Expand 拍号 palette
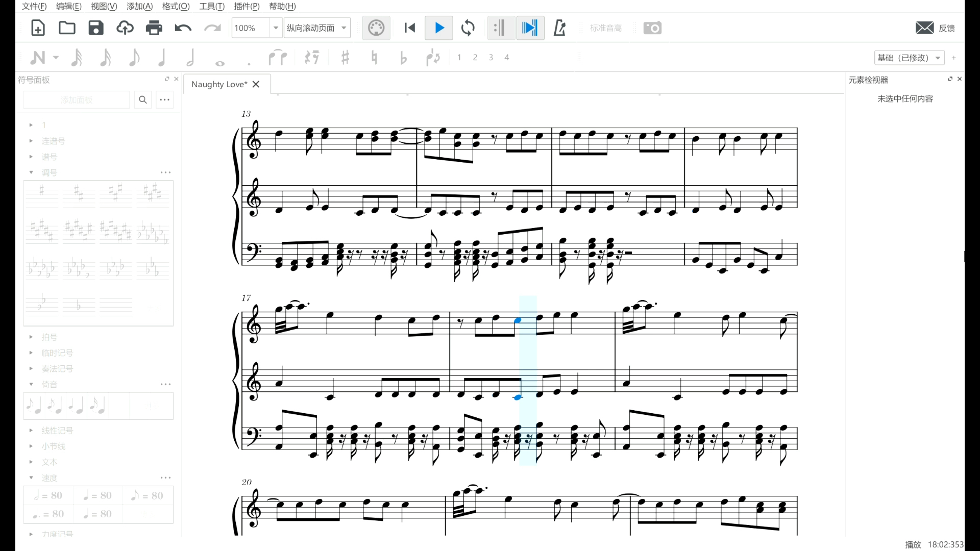 (31, 337)
